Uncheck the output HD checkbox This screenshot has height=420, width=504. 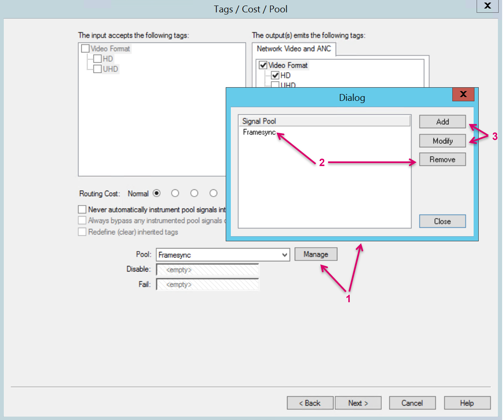point(275,76)
